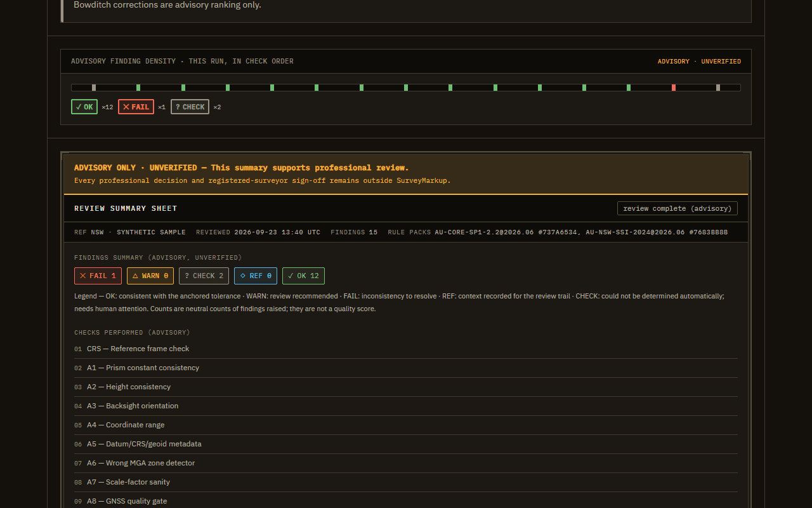Click rule pack 'AU-CORE-SP1-2.2@2026.06 #737A6534'
The image size is (812, 508).
[506, 232]
